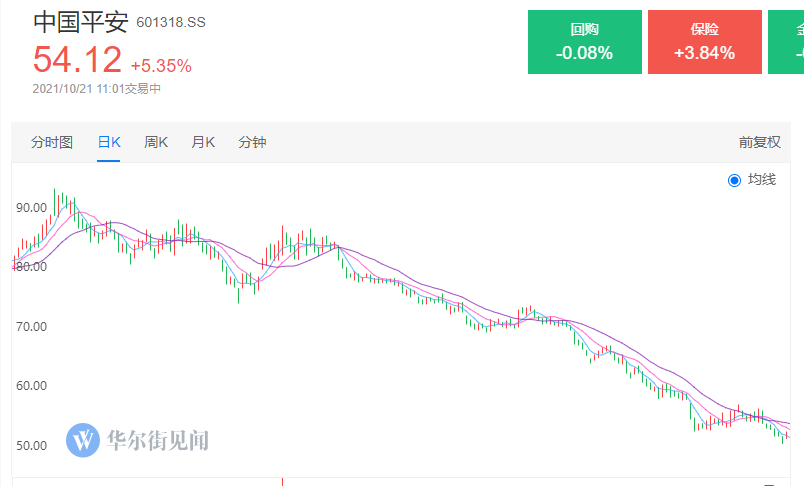Screen dimensions: 804x486
Task: Click the 50.00 axis label
Action: pos(31,446)
